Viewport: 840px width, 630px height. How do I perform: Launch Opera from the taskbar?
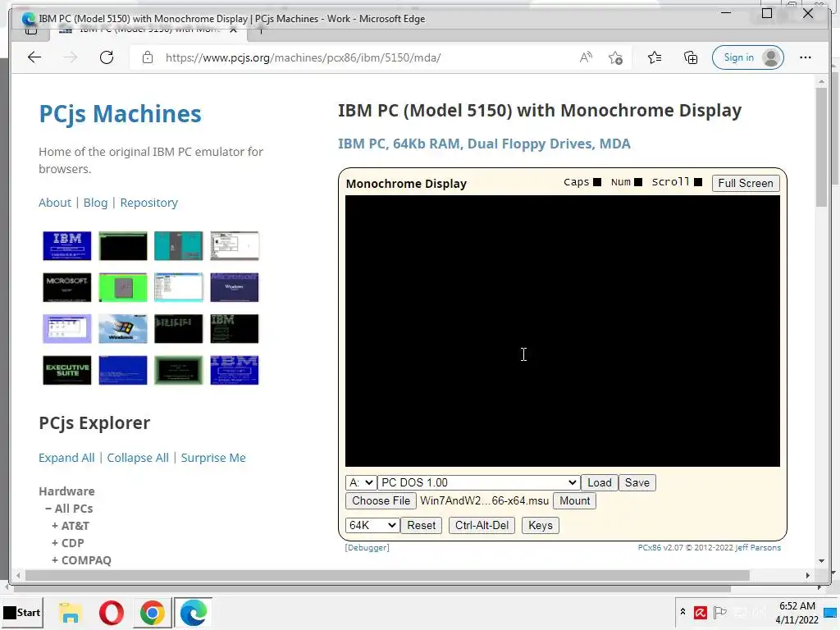[x=112, y=612]
